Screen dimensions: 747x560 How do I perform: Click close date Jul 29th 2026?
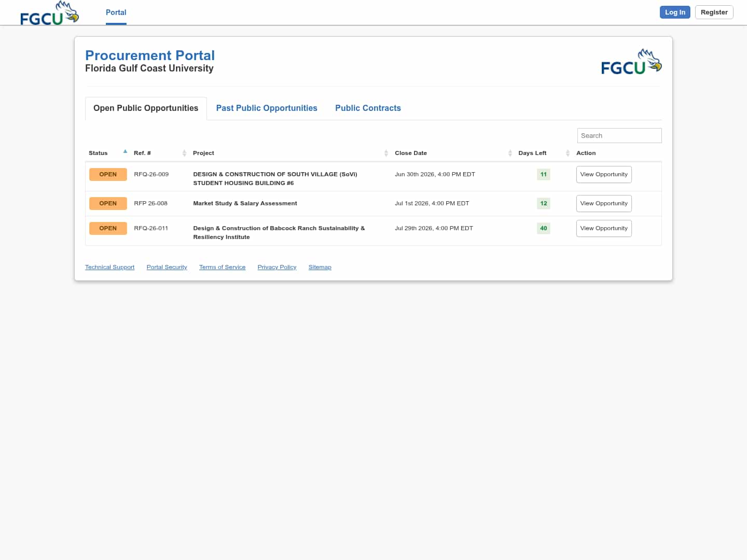[434, 229]
